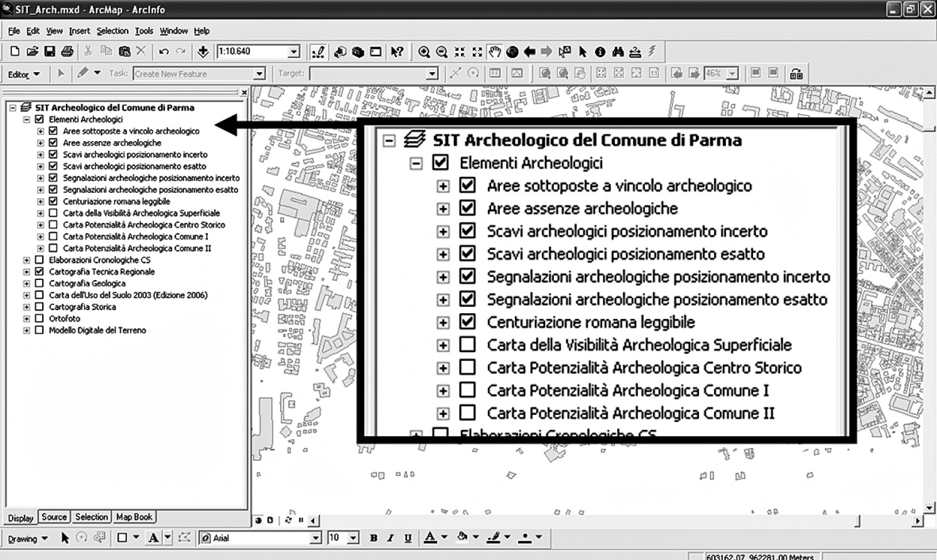Click Fixed Zoom In arrows icon

pos(460,51)
